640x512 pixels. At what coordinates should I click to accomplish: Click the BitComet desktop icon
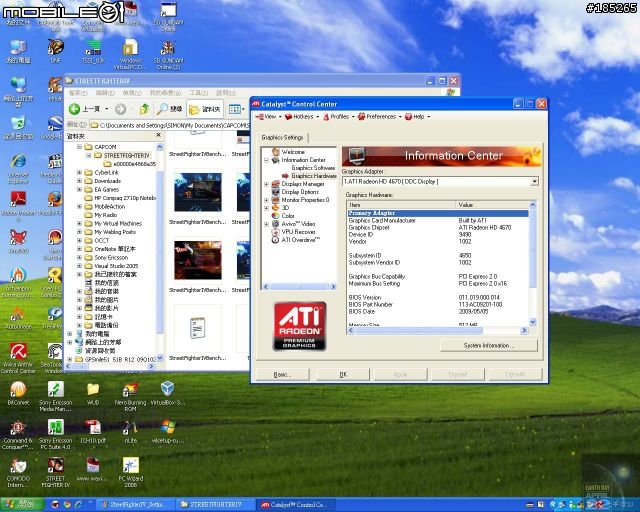18,390
